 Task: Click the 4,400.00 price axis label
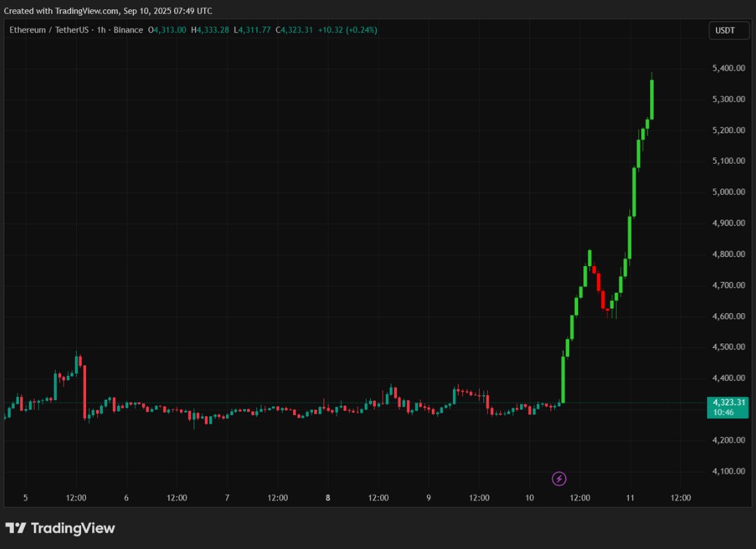click(x=729, y=377)
